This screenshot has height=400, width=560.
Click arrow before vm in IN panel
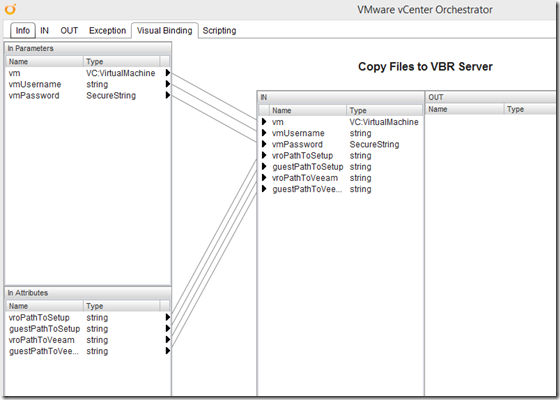tap(264, 122)
